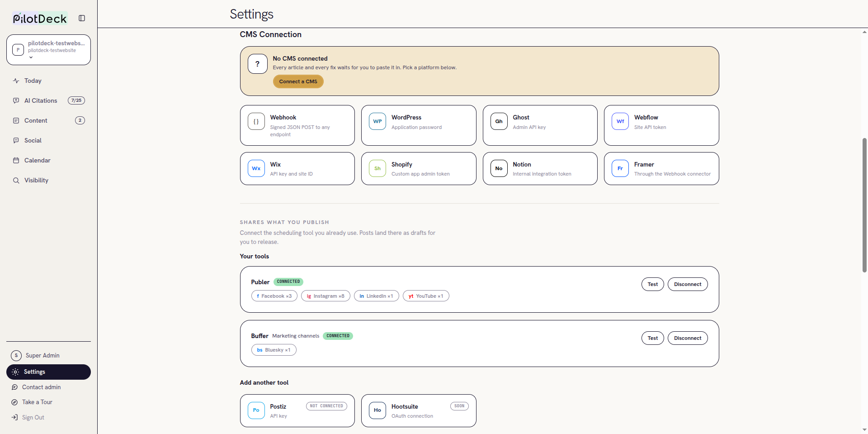The height and width of the screenshot is (434, 868).
Task: Click the PilotDeck logo
Action: pyautogui.click(x=40, y=18)
